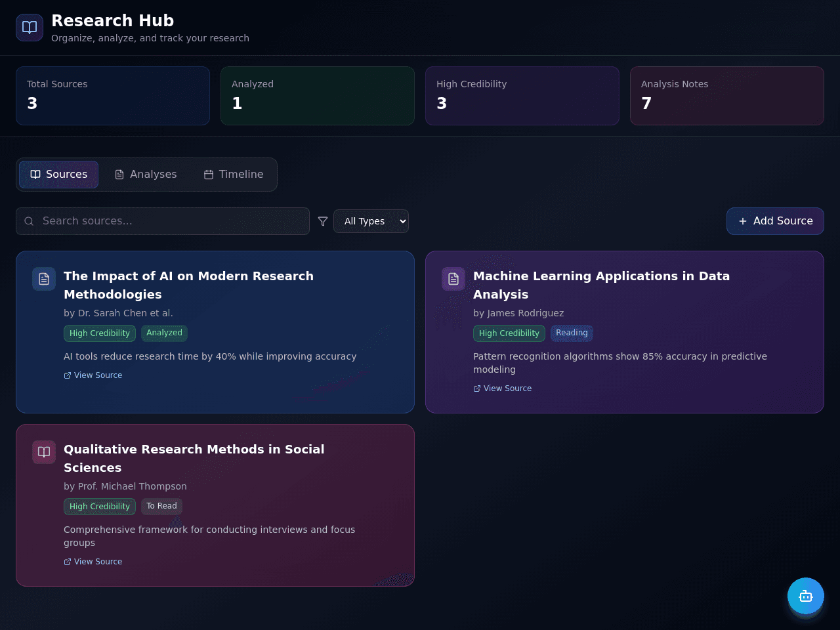Select title 'The Impact of AI on Modern Research Methodologies'
Viewport: 840px width, 630px height.
pos(188,285)
